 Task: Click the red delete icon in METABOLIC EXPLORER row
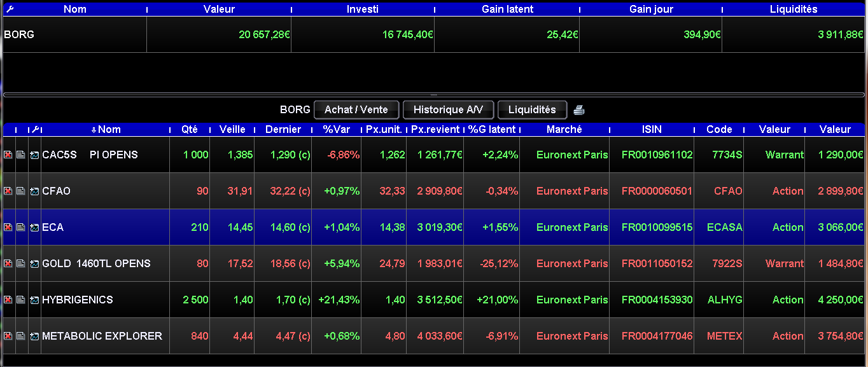coord(8,336)
